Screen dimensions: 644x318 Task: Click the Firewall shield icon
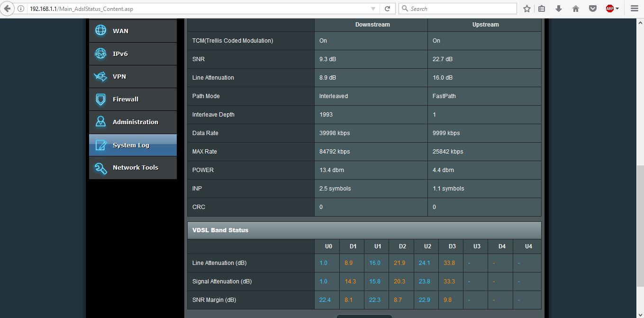[x=100, y=99]
